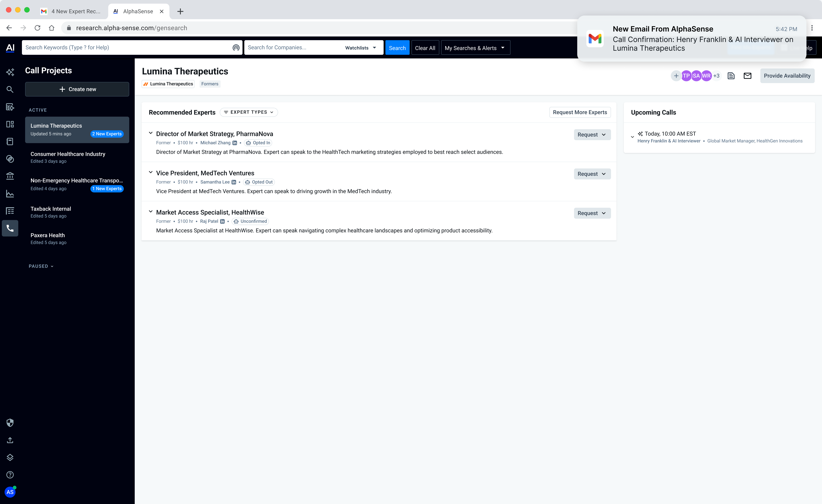822x504 pixels.
Task: Open the help question mark icon
Action: point(10,475)
